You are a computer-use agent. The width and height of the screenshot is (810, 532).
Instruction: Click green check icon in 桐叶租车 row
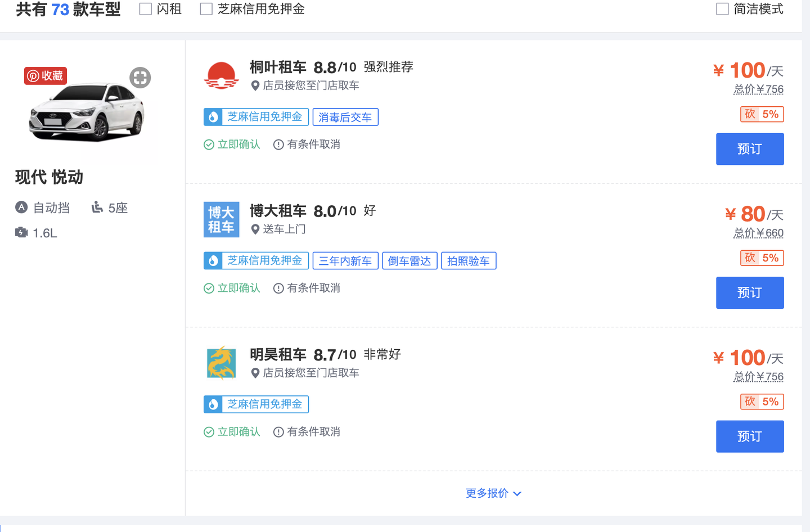pyautogui.click(x=209, y=145)
